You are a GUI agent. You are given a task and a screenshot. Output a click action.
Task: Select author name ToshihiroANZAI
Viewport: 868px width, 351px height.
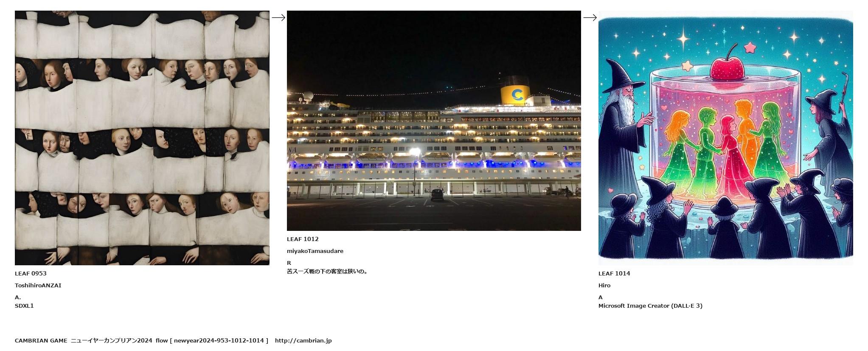coord(38,285)
